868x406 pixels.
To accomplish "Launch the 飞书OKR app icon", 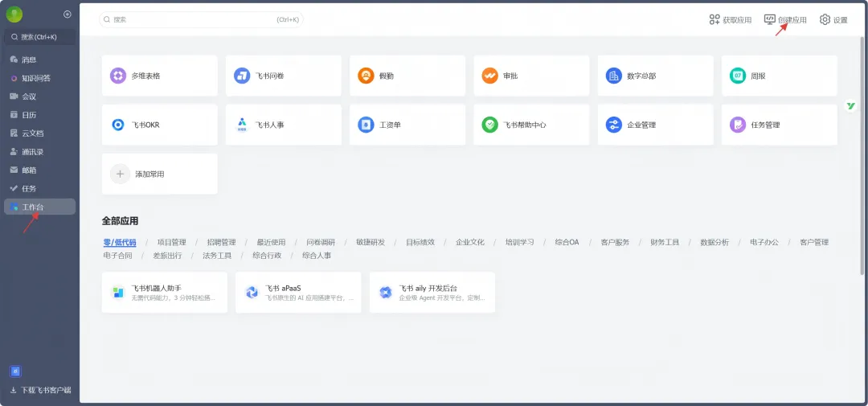I will (x=118, y=125).
